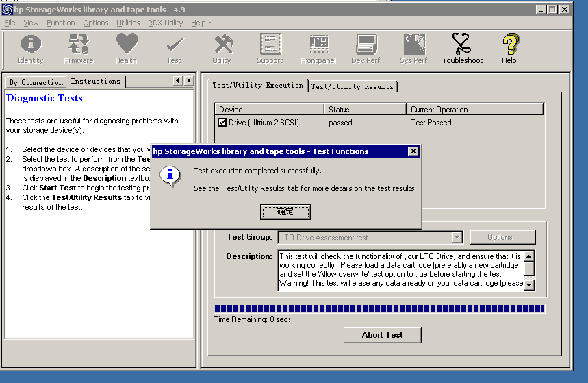The width and height of the screenshot is (588, 383).
Task: Click the 'Time Remaining: 0 secs' text
Action: tap(253, 319)
